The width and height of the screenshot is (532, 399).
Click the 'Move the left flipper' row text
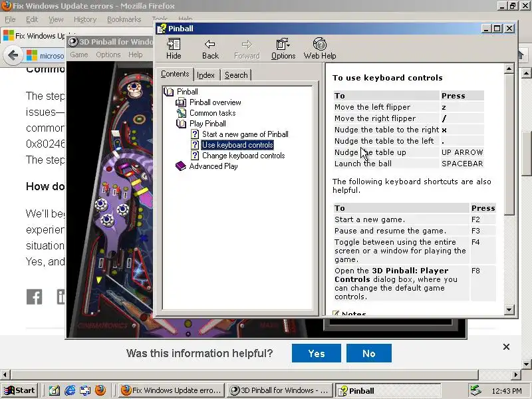[372, 107]
